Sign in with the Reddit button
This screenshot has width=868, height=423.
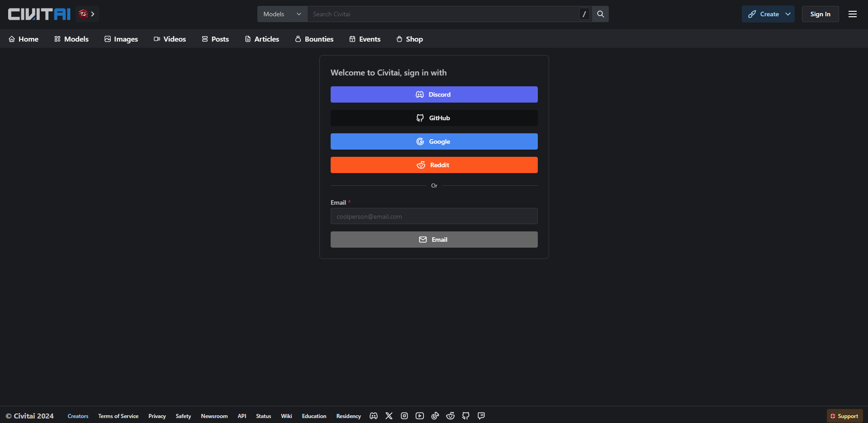[x=434, y=165]
